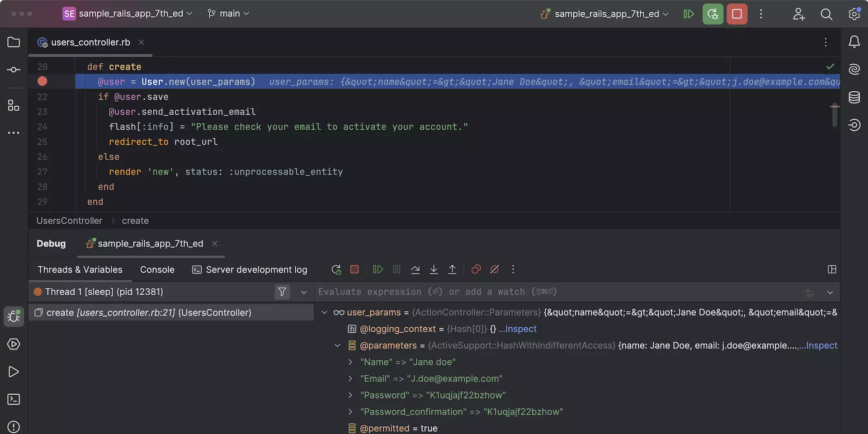Click the Step Out debugger icon
This screenshot has height=434, width=868.
[x=452, y=269]
